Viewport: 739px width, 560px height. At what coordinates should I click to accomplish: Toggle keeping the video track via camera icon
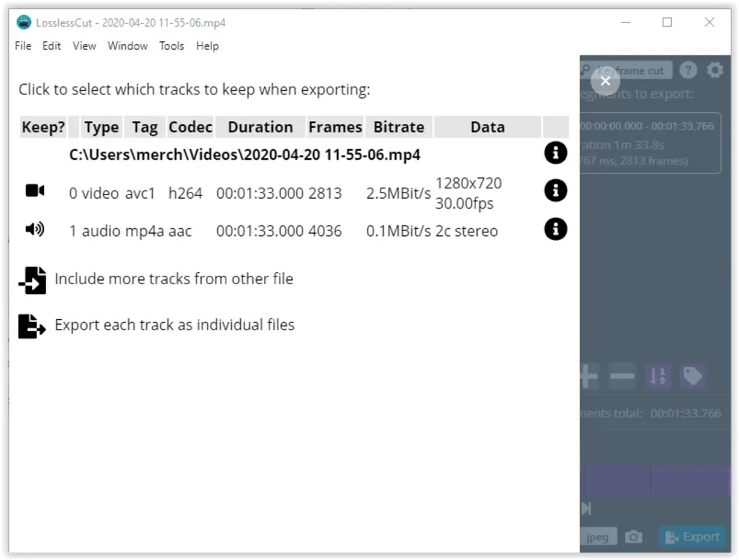[34, 190]
